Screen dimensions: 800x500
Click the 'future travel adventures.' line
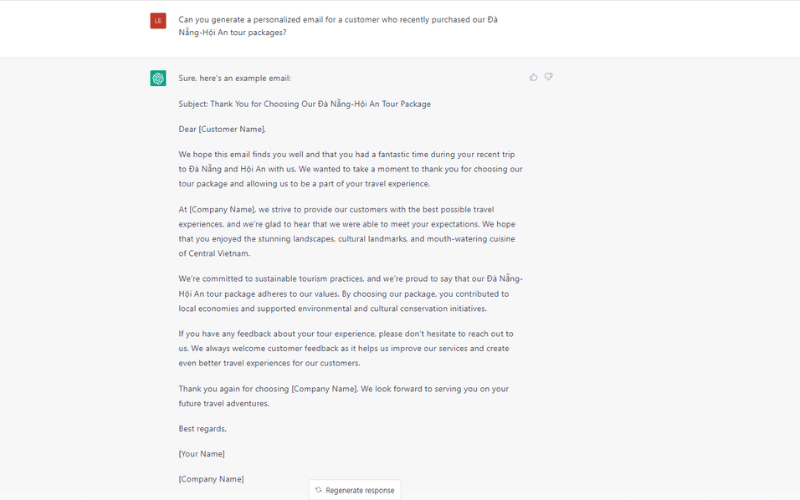[x=224, y=404]
